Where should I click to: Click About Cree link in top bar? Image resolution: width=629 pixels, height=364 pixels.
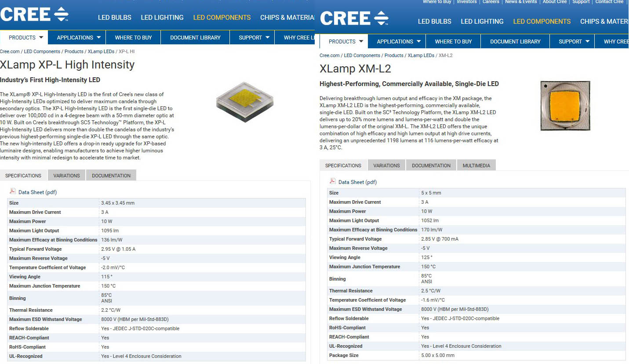click(x=555, y=2)
